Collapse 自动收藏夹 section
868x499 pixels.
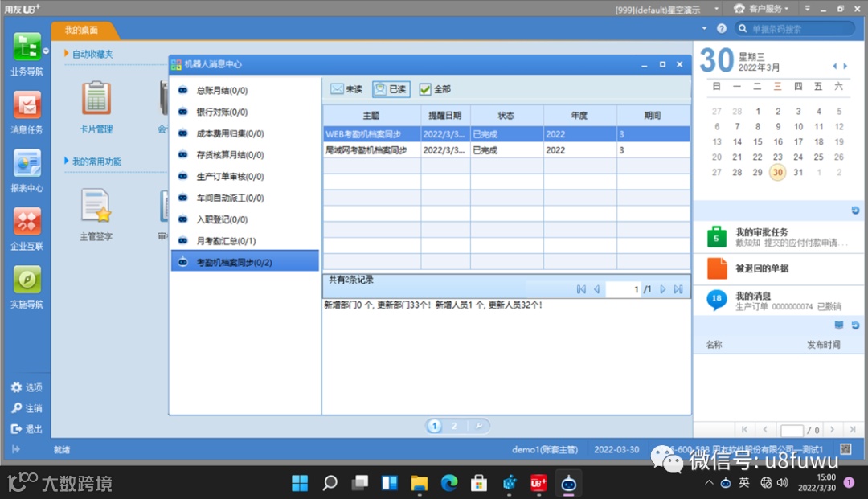click(67, 54)
